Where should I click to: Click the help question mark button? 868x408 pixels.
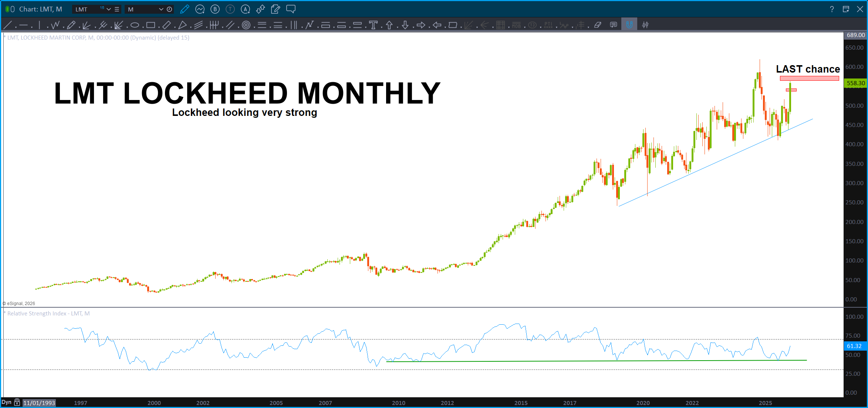(832, 9)
